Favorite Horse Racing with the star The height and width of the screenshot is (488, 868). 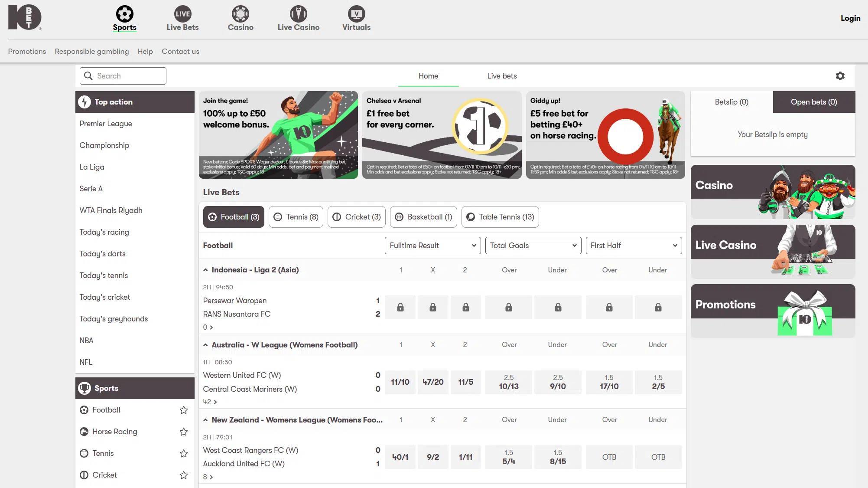coord(184,432)
